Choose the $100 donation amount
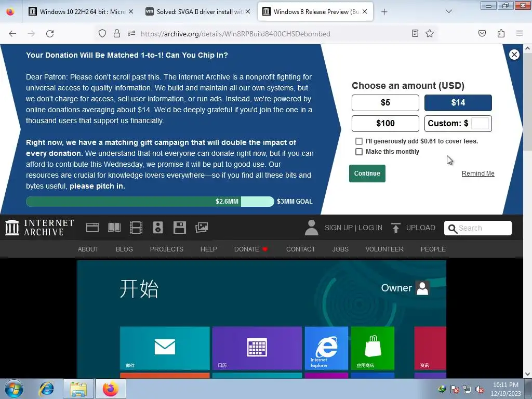532x399 pixels. (x=385, y=123)
